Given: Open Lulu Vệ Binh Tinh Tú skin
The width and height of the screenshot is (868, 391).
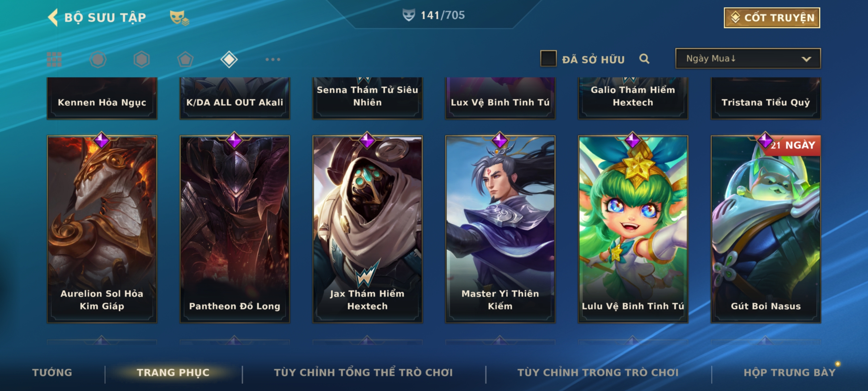Looking at the screenshot, I should click(x=633, y=229).
